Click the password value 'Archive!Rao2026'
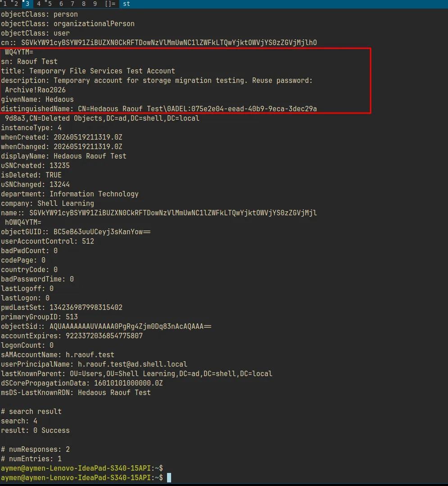Screen dimensions: 448x486 point(35,90)
